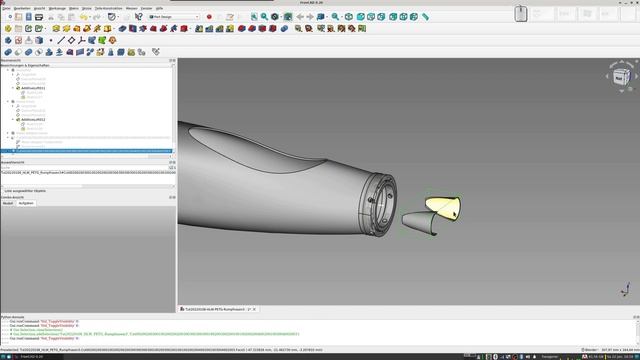
Task: Click the Redo arrow icon
Action: [97, 17]
